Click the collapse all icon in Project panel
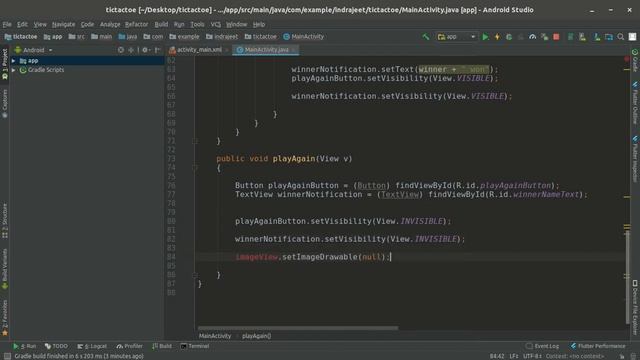Image resolution: width=640 pixels, height=360 pixels. pyautogui.click(x=131, y=50)
